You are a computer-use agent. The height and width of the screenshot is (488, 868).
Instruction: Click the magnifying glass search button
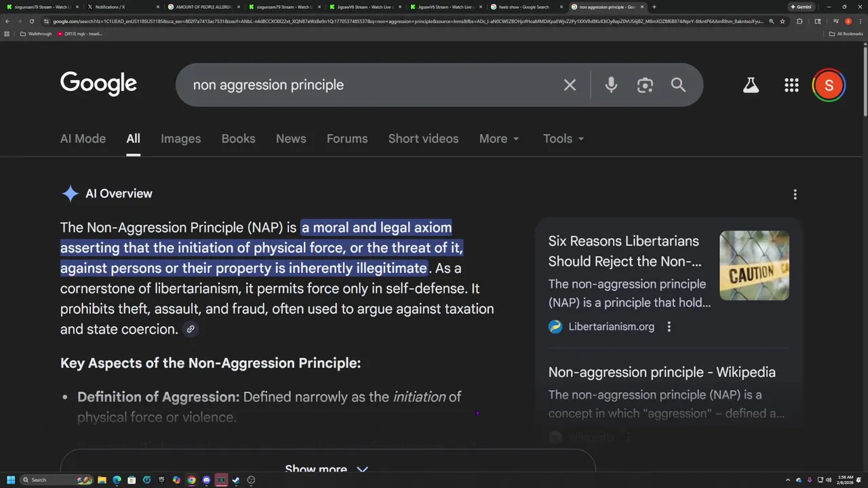(x=678, y=85)
